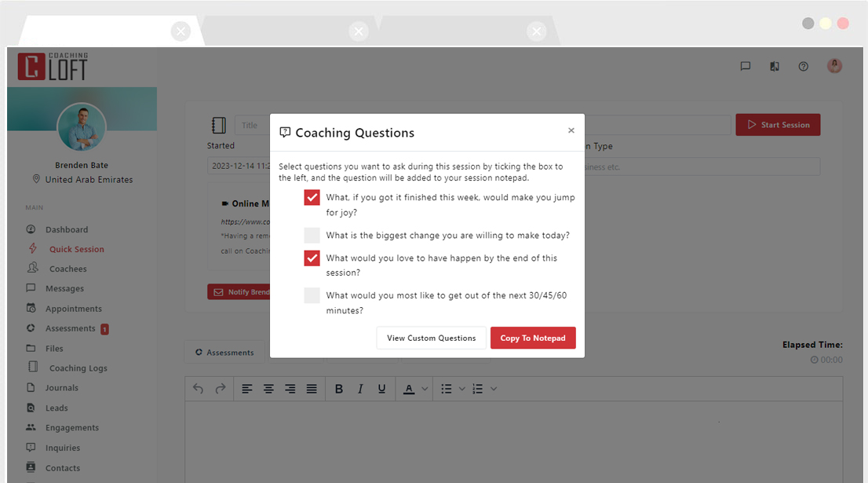
Task: Click the undo arrow in the editor toolbar
Action: (197, 388)
